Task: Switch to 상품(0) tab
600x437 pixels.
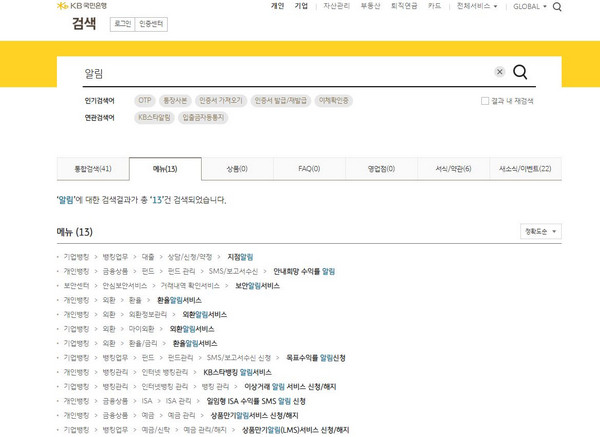Action: pos(237,169)
